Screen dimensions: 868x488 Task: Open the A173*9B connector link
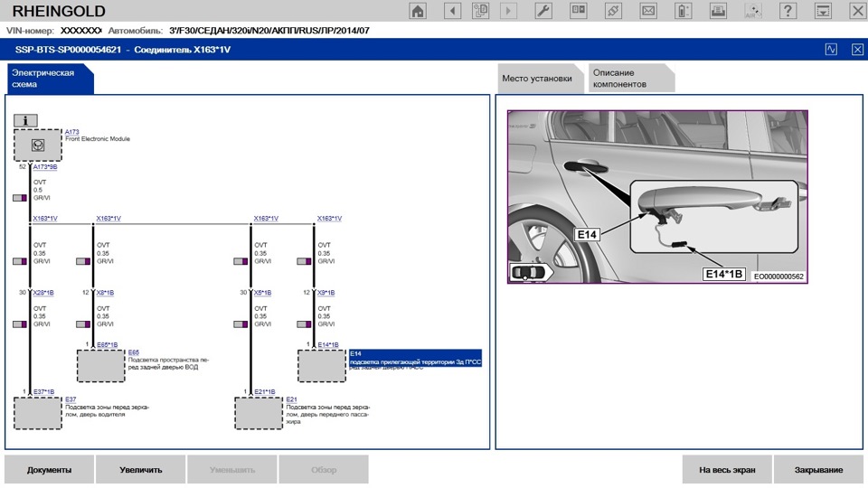(x=45, y=166)
